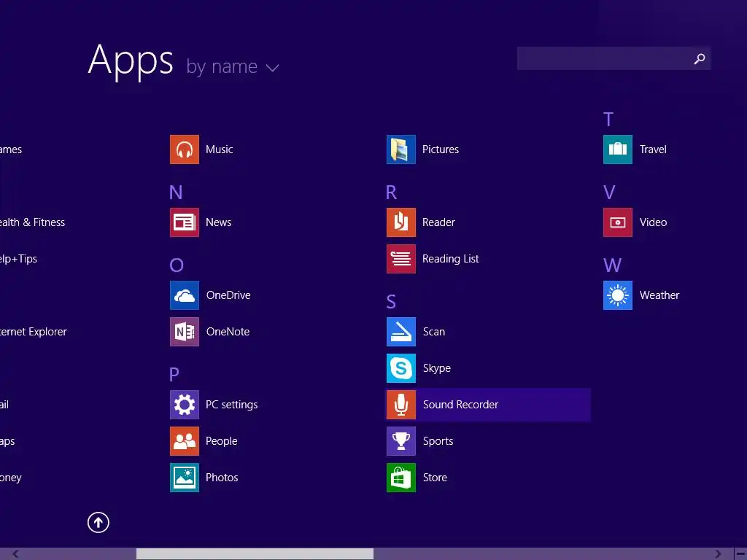Screen dimensions: 747x560
Task: Launch Sound Recorder microphone icon
Action: (x=401, y=405)
